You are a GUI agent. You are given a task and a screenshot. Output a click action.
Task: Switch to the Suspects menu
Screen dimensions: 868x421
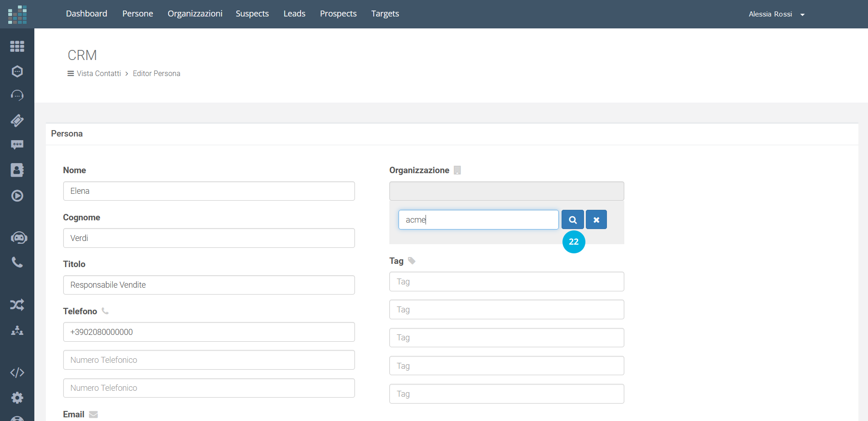(x=252, y=14)
